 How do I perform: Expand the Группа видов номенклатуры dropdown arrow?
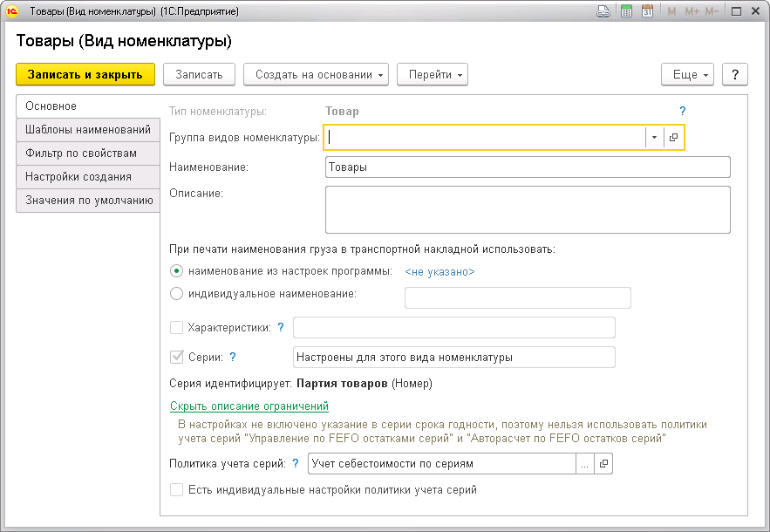(654, 138)
